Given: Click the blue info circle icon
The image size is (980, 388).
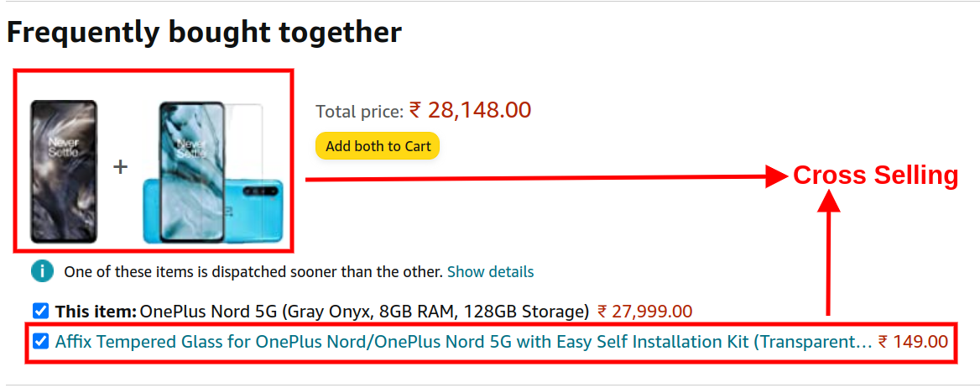Looking at the screenshot, I should point(43,272).
